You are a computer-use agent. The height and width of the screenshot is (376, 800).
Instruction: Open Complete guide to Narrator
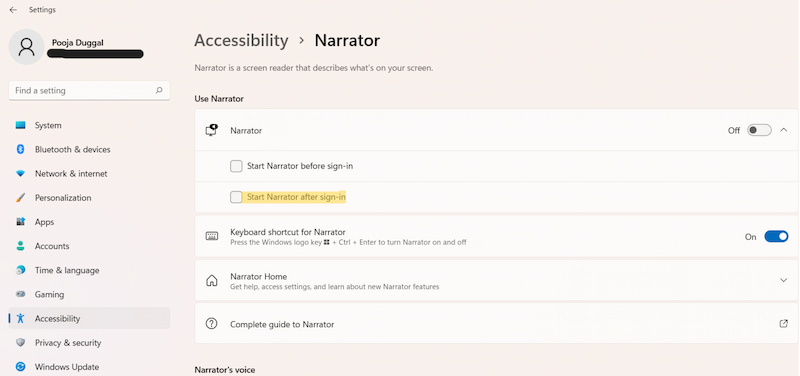[x=496, y=323]
